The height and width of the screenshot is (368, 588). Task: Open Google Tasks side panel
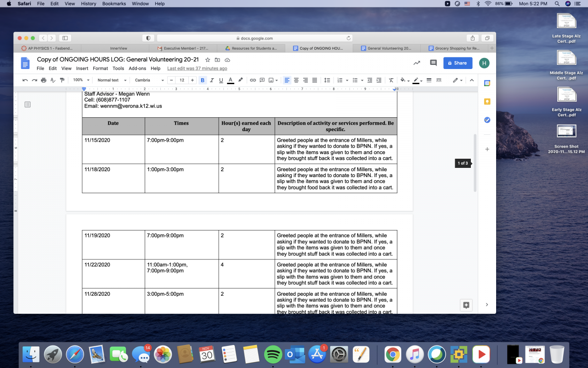pos(487,120)
